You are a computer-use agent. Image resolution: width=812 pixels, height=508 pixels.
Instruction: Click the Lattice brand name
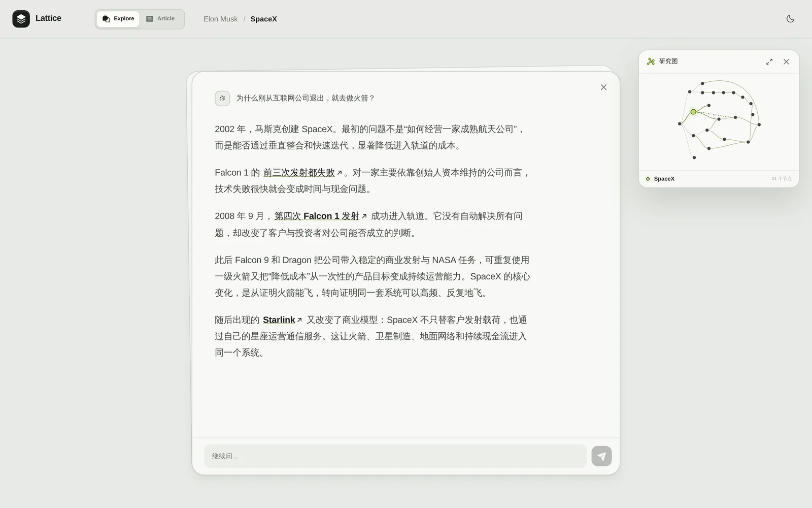click(x=48, y=18)
